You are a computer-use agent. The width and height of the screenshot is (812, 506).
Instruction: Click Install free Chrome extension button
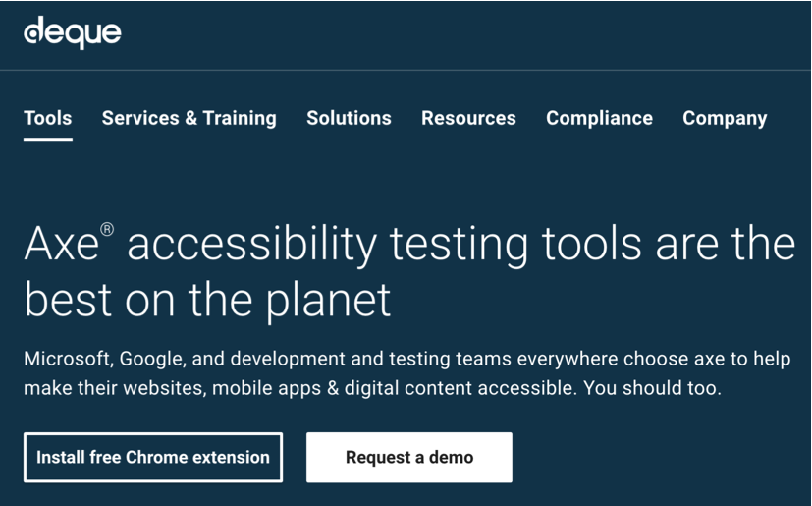point(153,457)
